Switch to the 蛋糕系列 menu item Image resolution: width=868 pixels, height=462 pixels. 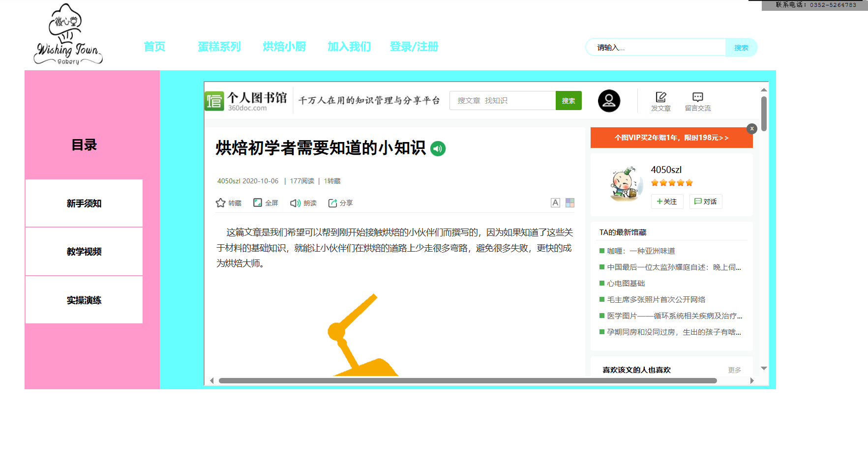pos(219,47)
